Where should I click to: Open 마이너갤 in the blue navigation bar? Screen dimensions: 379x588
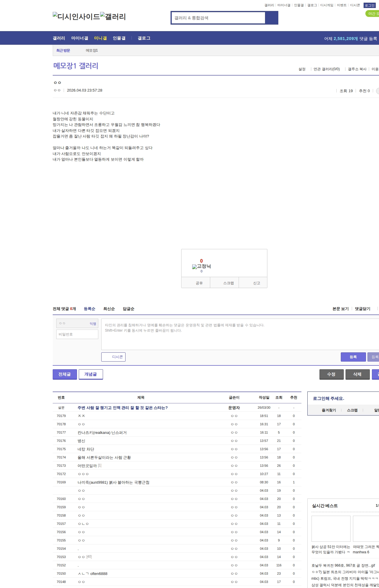tap(80, 38)
